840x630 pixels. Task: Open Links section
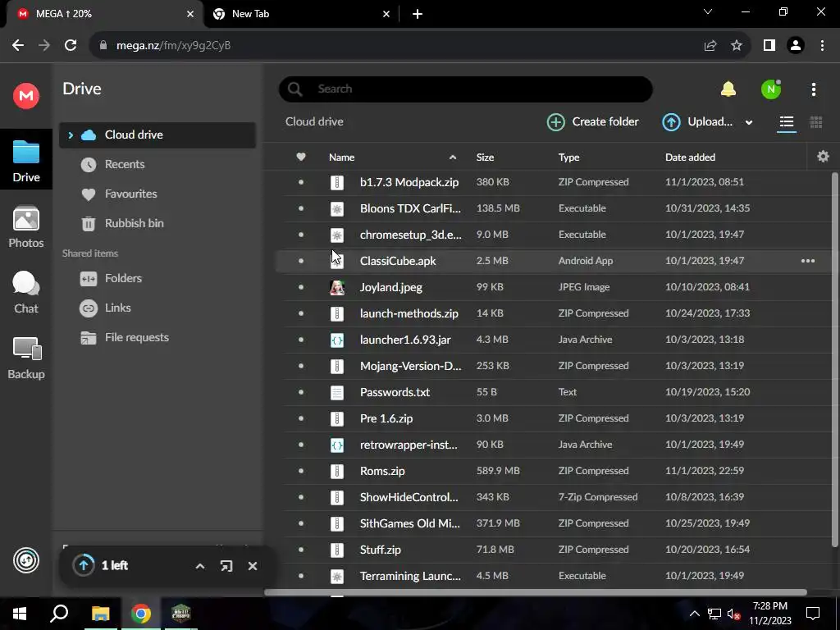click(117, 308)
